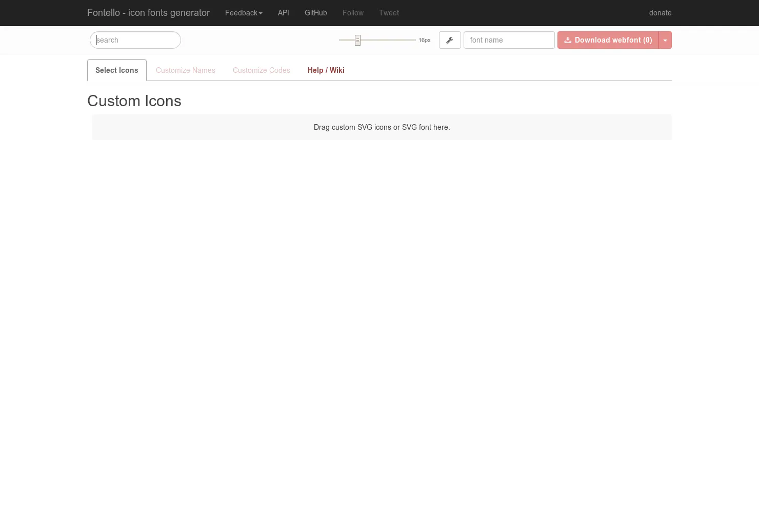Click the icon size slider handle
Image resolution: width=759 pixels, height=532 pixels.
click(358, 40)
